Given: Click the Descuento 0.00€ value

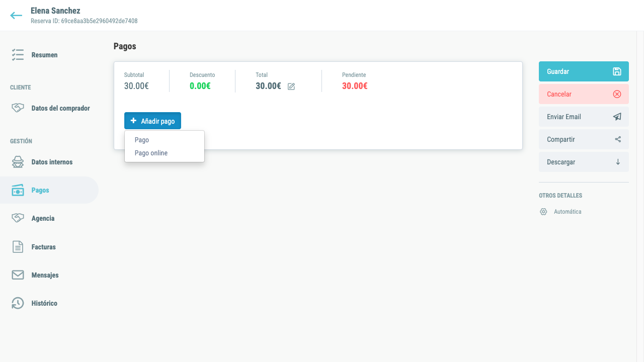Looking at the screenshot, I should tap(200, 86).
